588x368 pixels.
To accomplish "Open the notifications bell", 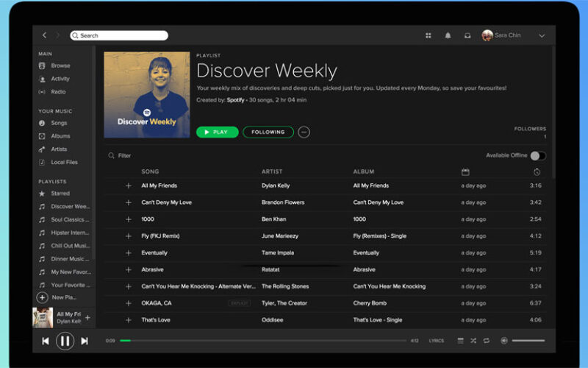I will pos(448,35).
